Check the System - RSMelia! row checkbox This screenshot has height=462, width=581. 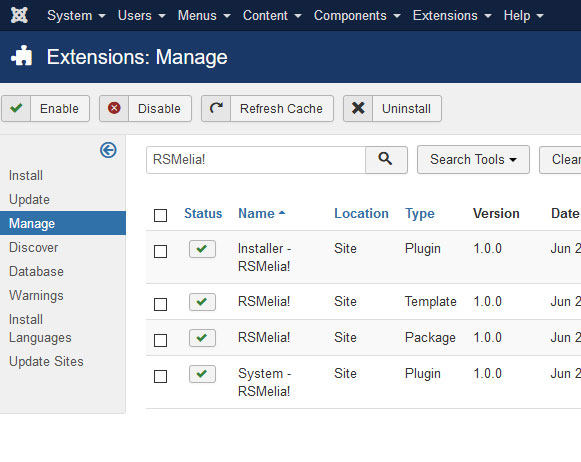coord(160,376)
